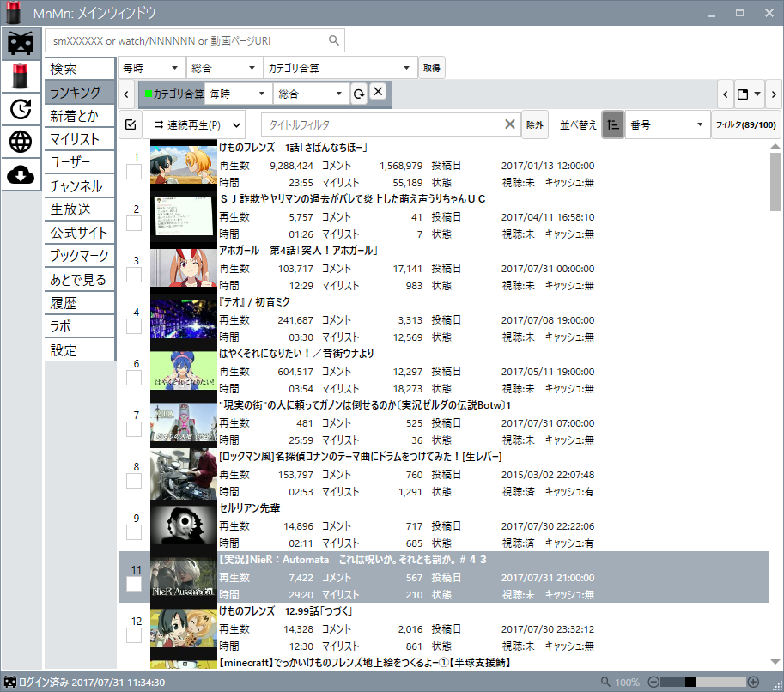Expand the 連続再生(P) playback dropdown
This screenshot has height=692, width=784.
[236, 125]
